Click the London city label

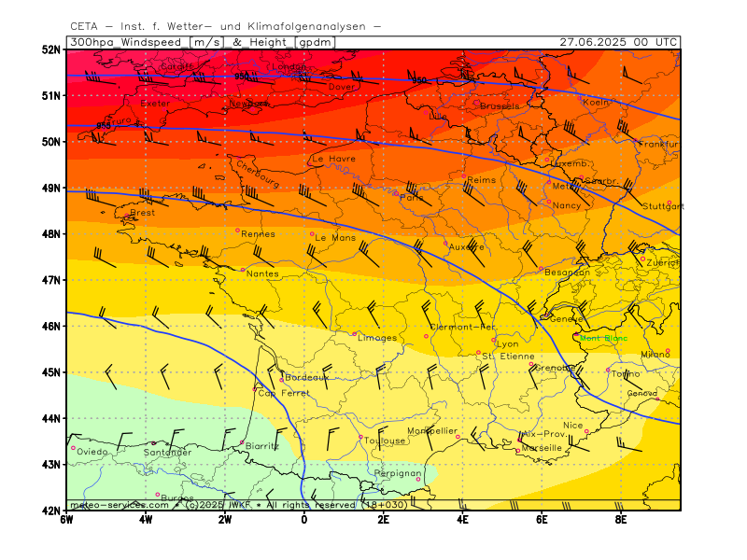(x=289, y=66)
